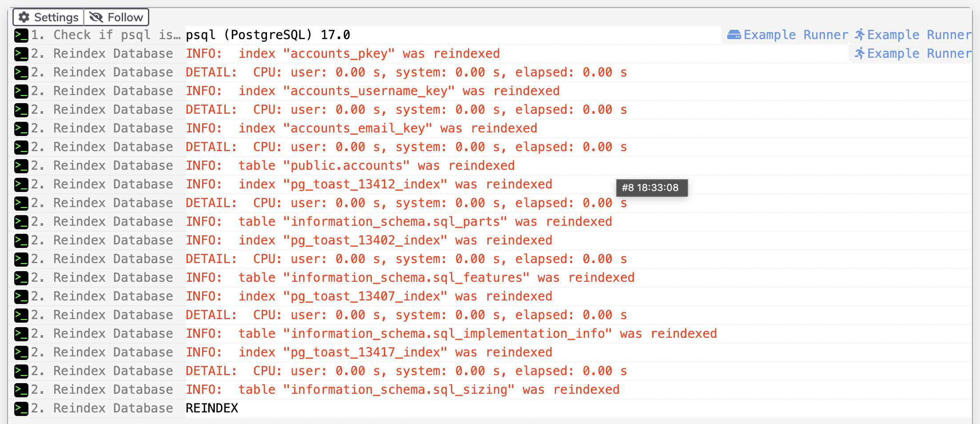Screen dimensions: 980x424
Task: Click the drive icon before Example Runner
Action: [734, 35]
